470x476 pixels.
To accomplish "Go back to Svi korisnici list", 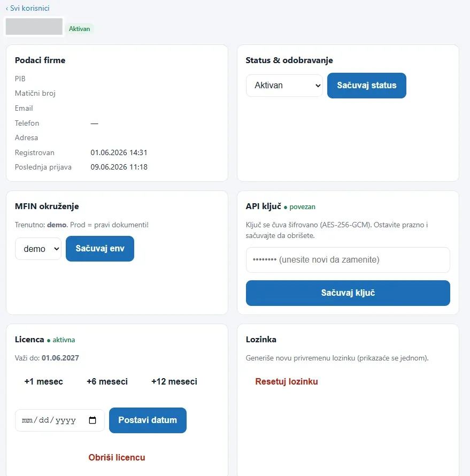I will 28,8.
